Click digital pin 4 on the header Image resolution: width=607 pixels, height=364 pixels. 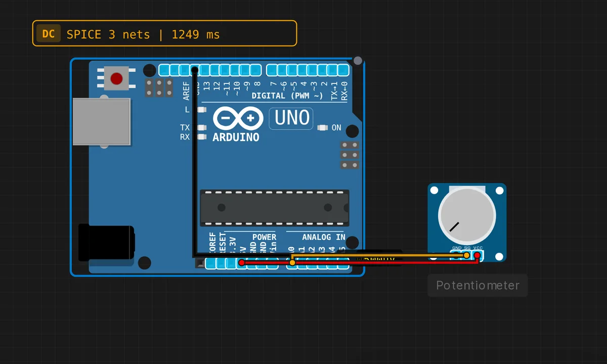click(x=302, y=70)
